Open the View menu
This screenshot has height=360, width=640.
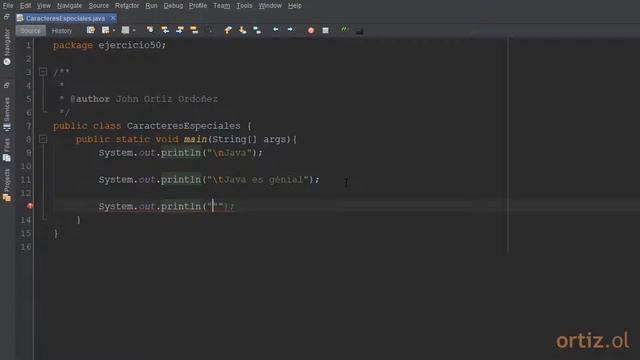pyautogui.click(x=44, y=6)
